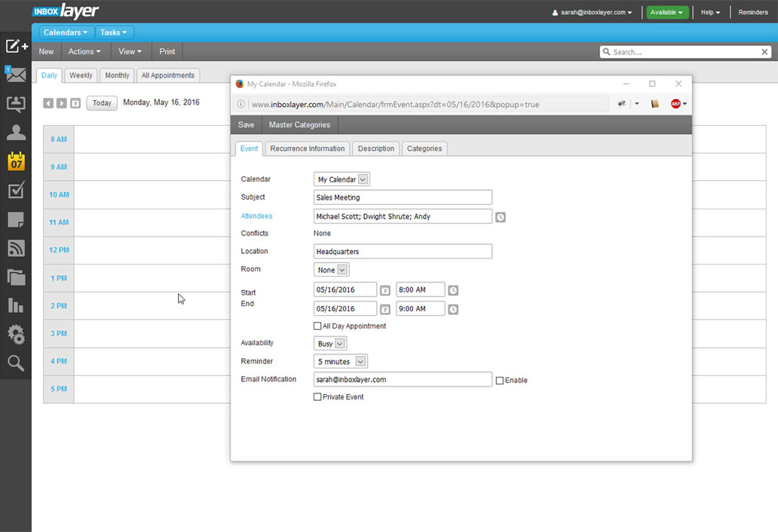The width and height of the screenshot is (778, 532).
Task: Switch to the Recurrence Information tab
Action: click(x=308, y=148)
